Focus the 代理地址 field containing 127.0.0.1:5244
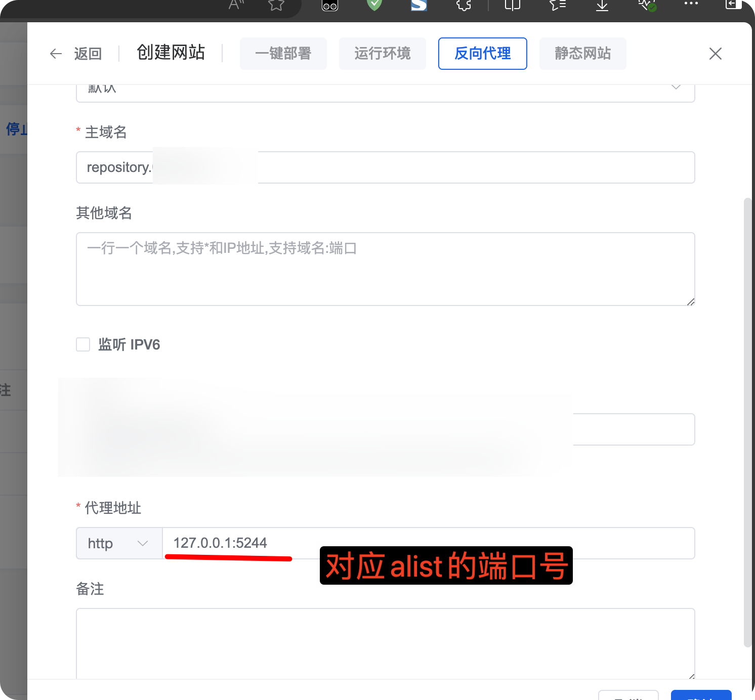The image size is (755, 700). (429, 543)
